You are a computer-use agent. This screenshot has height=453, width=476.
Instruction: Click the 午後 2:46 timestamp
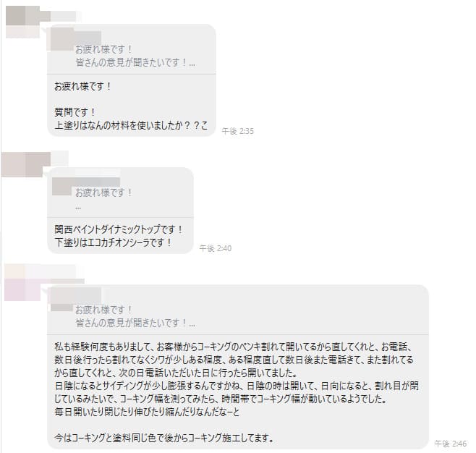(450, 444)
